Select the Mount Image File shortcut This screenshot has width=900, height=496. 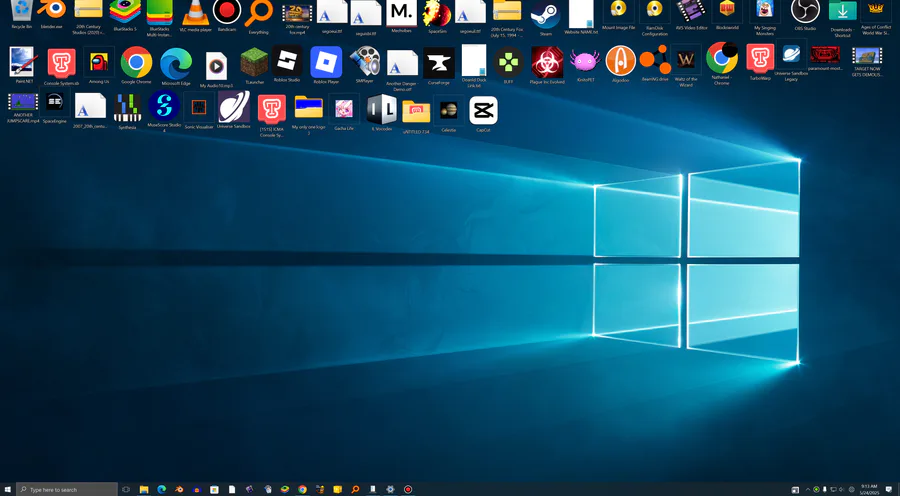(618, 13)
